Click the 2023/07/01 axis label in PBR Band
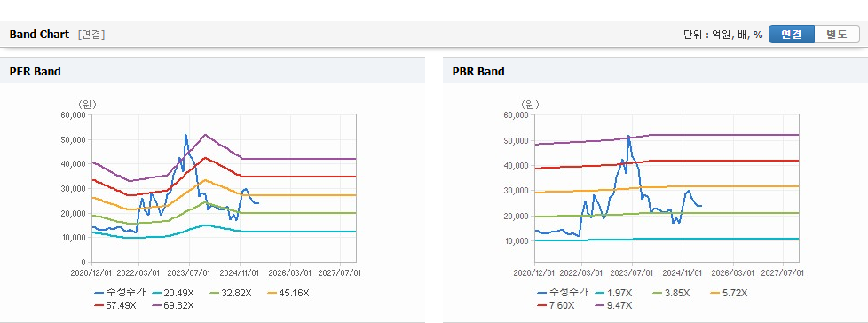868x323 pixels. [x=632, y=272]
